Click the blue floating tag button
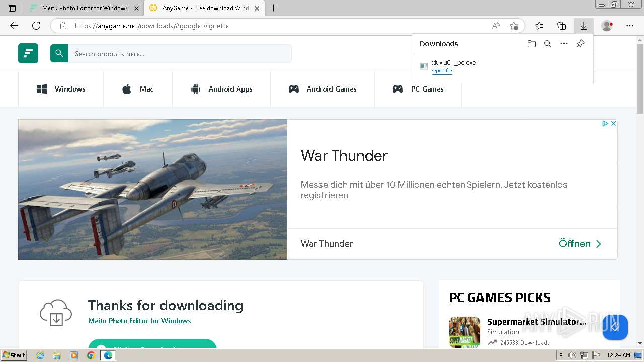 tap(615, 327)
